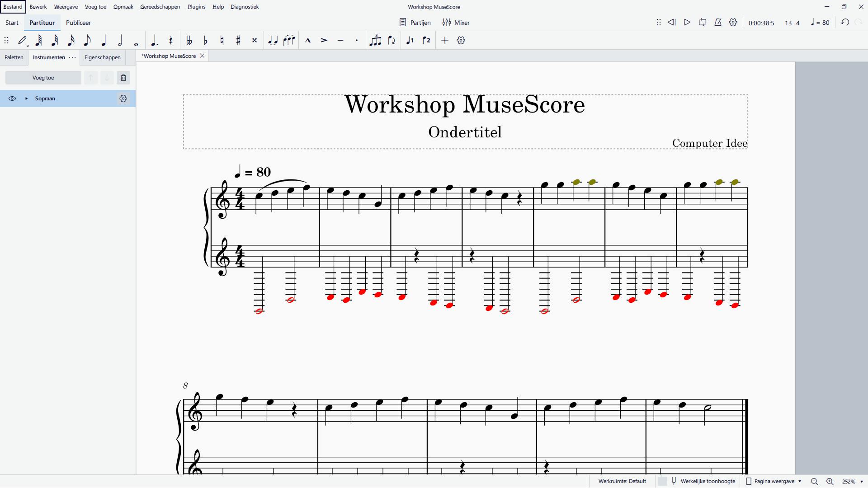Apply the marcato articulation
This screenshot has width=868, height=488.
308,41
